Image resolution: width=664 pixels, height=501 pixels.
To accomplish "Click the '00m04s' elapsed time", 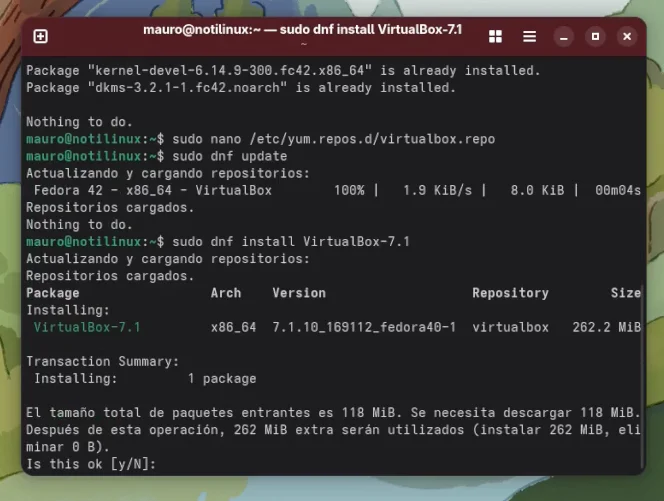I will (618, 190).
